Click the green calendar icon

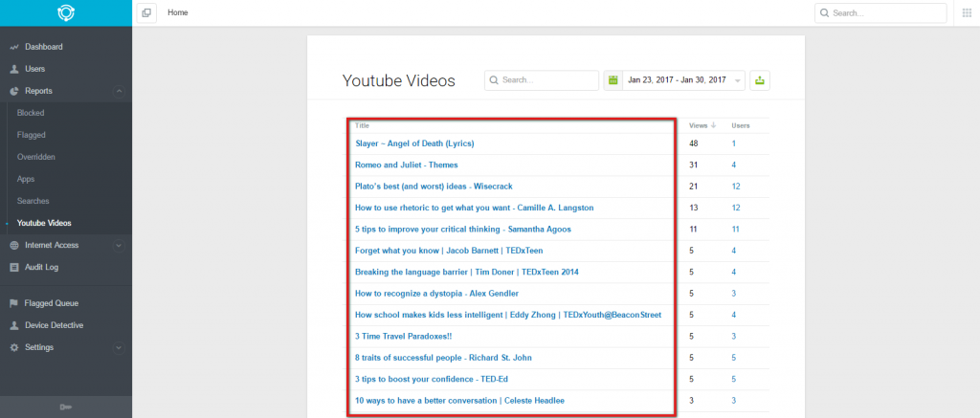coord(613,80)
